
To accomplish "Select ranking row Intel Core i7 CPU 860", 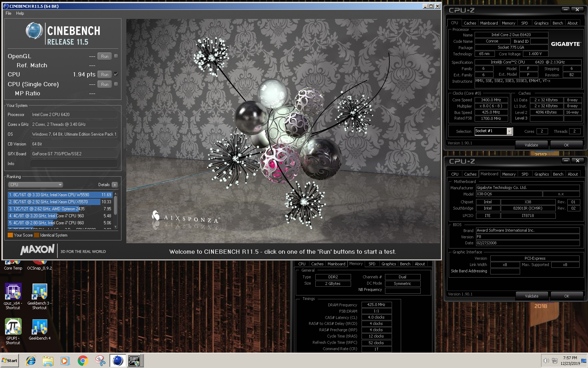I will click(60, 223).
